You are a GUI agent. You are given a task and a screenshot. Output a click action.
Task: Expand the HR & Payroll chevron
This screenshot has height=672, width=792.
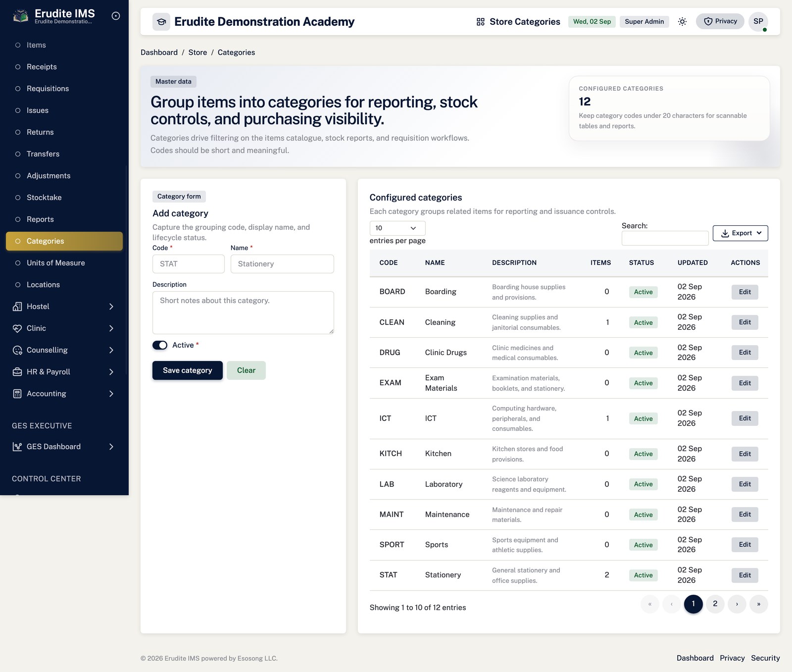111,372
